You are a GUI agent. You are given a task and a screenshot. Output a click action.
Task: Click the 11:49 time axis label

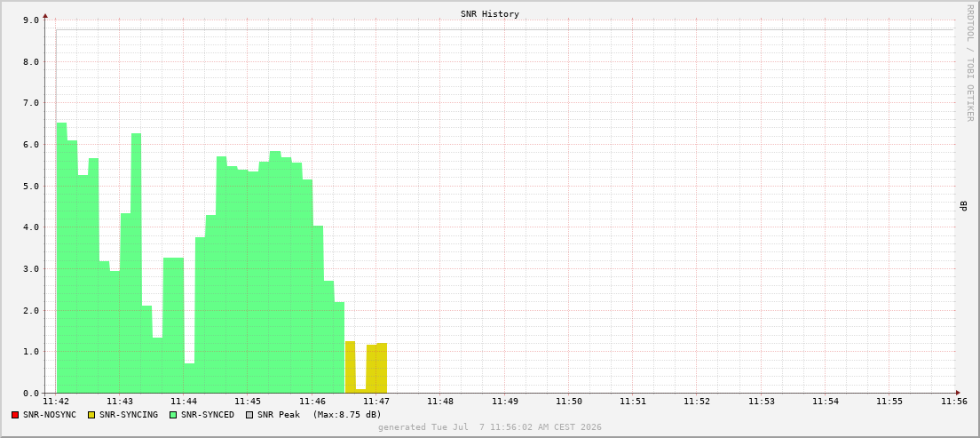(x=505, y=401)
